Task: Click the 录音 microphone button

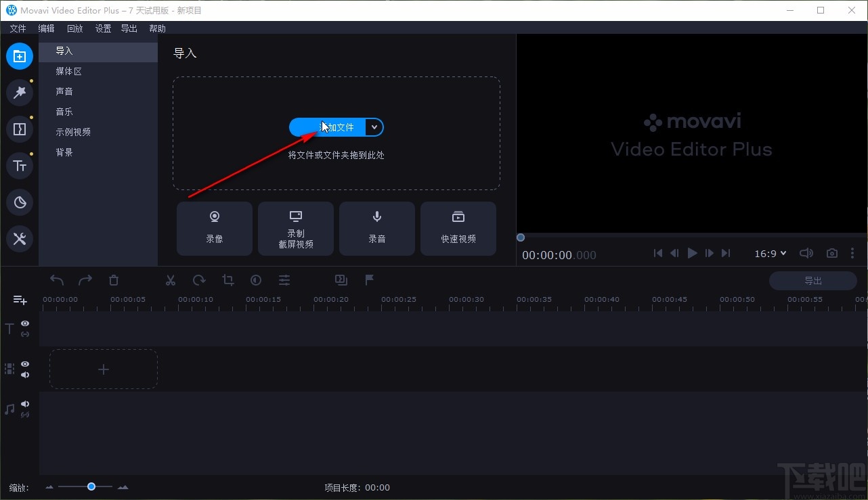Action: point(377,229)
